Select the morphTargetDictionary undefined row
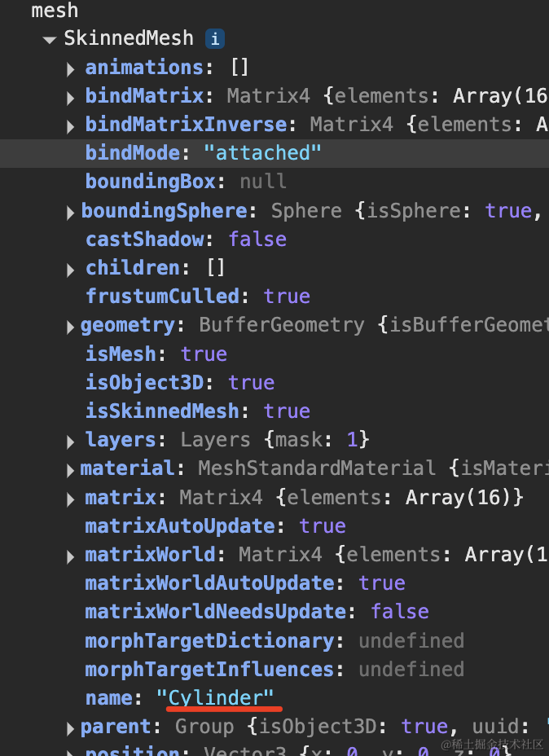The height and width of the screenshot is (756, 549). (x=274, y=641)
